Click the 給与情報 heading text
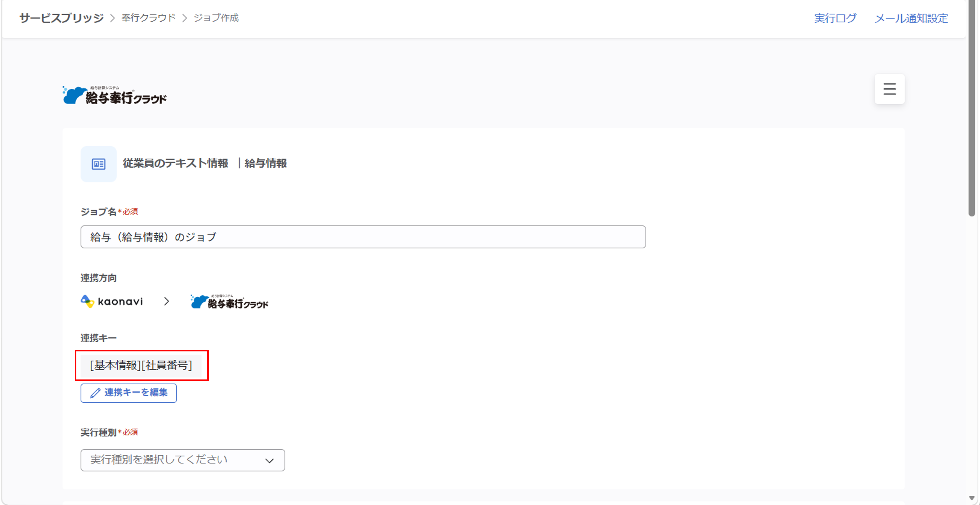The image size is (980, 505). tap(265, 164)
